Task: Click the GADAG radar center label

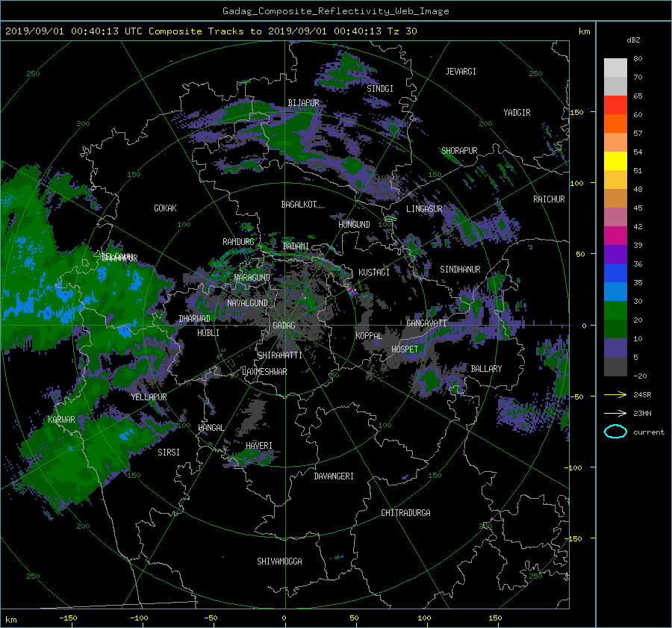Action: point(284,326)
